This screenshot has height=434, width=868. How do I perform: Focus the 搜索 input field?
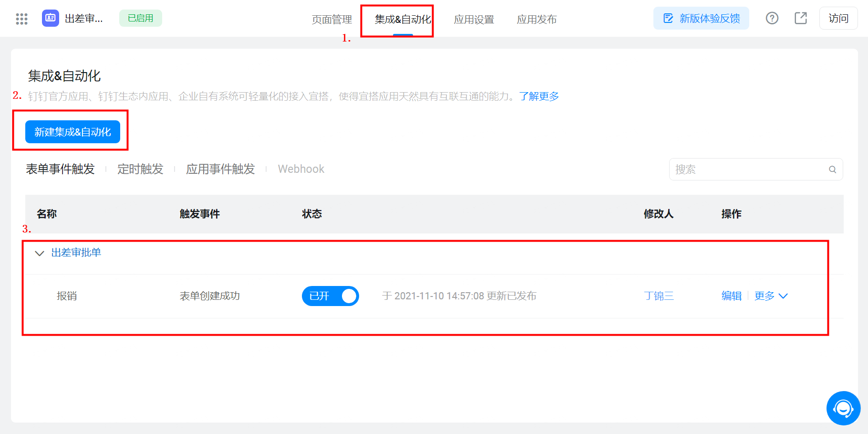[749, 169]
